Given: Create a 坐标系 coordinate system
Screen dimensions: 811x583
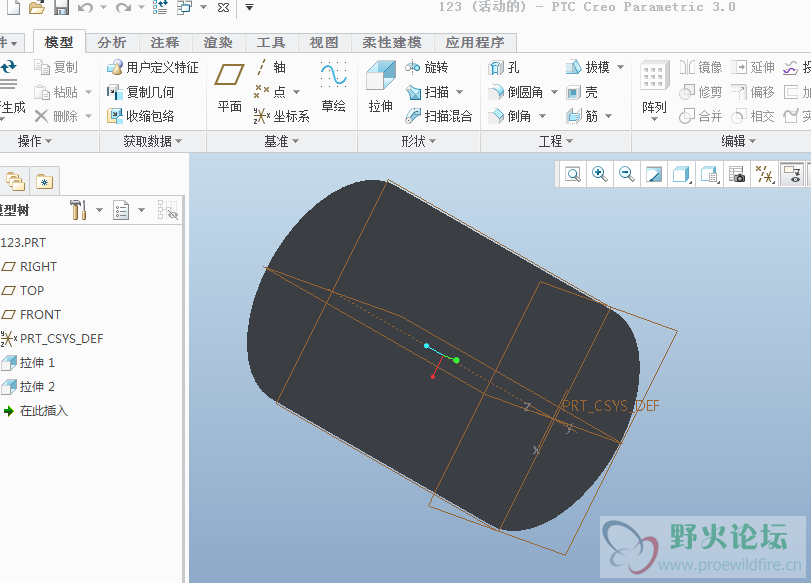Looking at the screenshot, I should pyautogui.click(x=282, y=116).
